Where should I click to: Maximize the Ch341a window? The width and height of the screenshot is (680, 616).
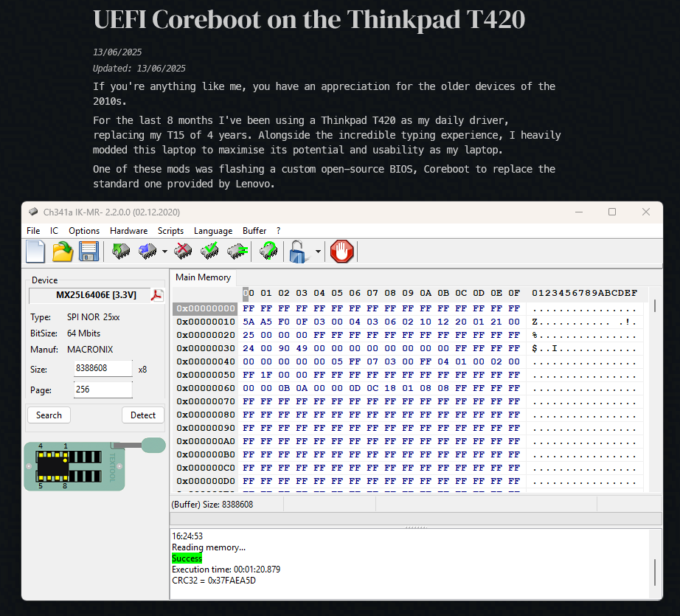(612, 212)
